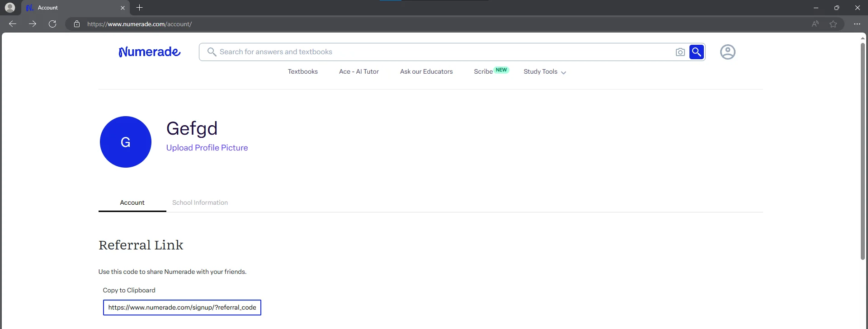The height and width of the screenshot is (329, 868).
Task: Click Copy to Clipboard
Action: click(129, 290)
